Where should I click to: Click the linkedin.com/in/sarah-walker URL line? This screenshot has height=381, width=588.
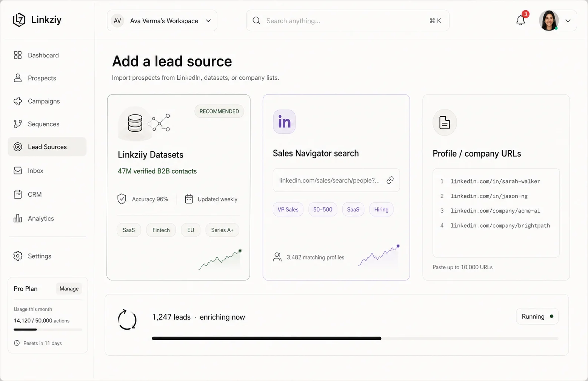pos(495,181)
